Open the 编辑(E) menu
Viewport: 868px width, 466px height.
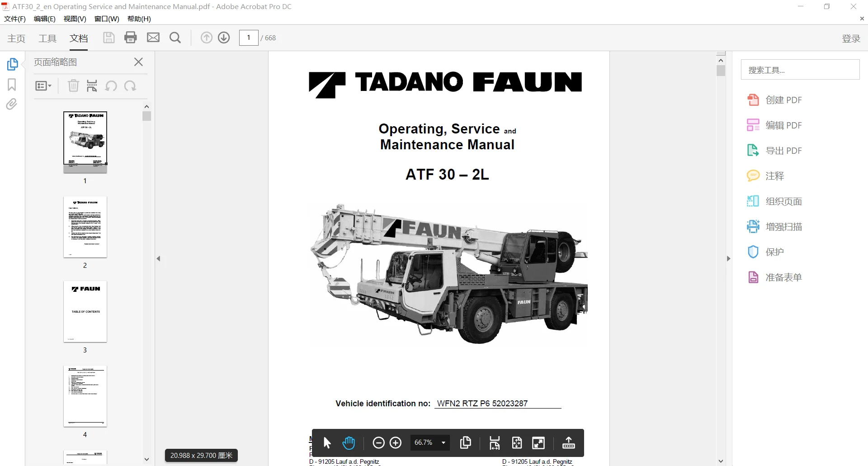pos(45,19)
